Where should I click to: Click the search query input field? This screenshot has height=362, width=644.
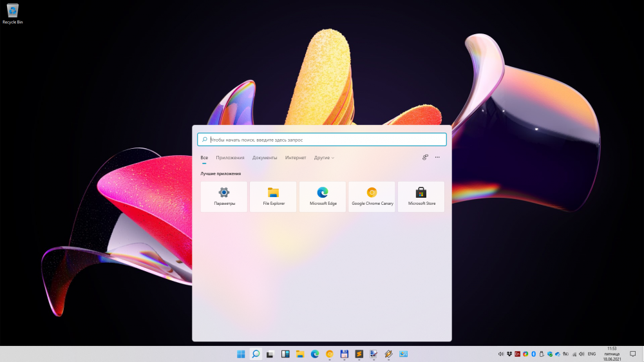[x=322, y=139]
